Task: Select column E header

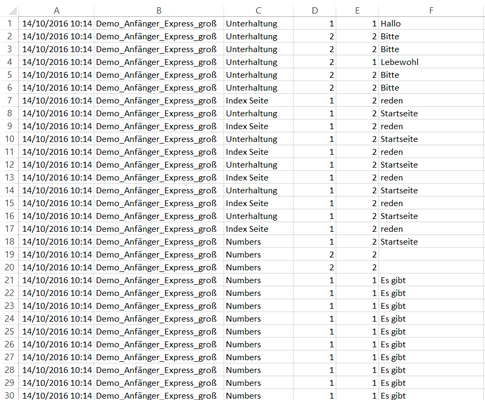Action: (x=357, y=11)
